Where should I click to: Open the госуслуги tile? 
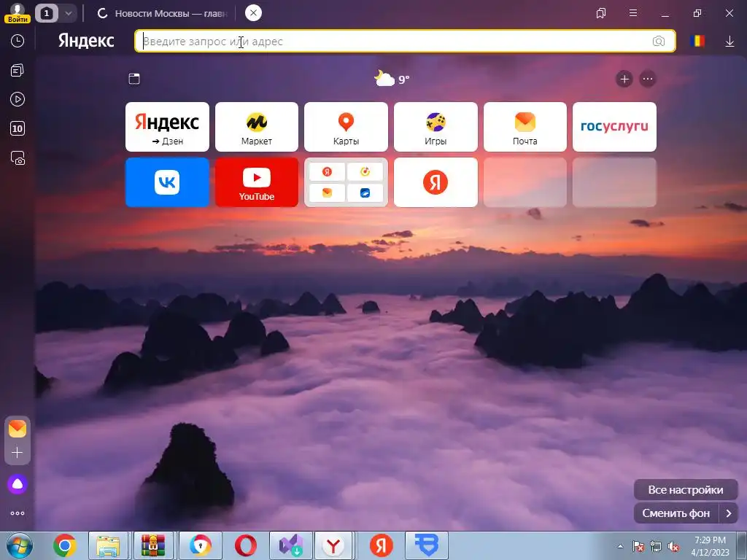pos(614,127)
